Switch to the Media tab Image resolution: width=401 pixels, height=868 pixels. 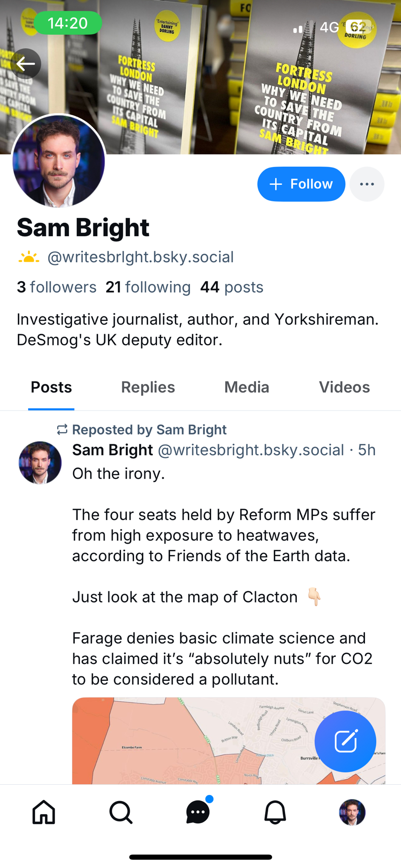tap(247, 387)
